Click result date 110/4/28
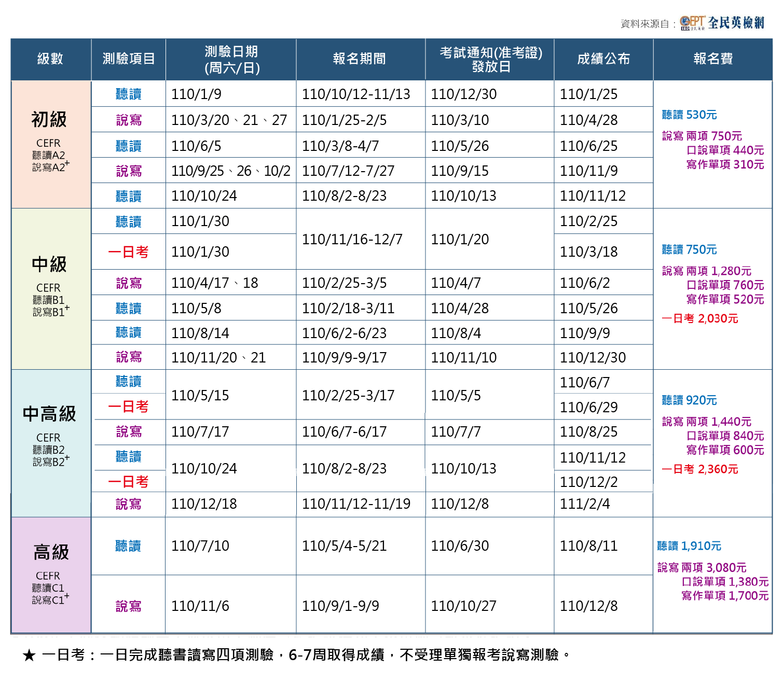 click(588, 120)
